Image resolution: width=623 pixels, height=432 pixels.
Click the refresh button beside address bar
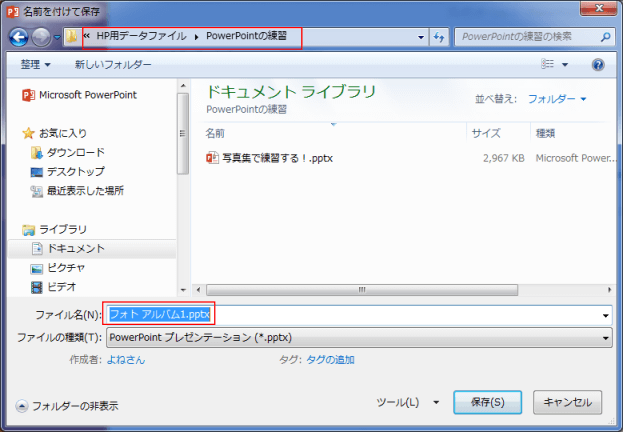point(439,37)
